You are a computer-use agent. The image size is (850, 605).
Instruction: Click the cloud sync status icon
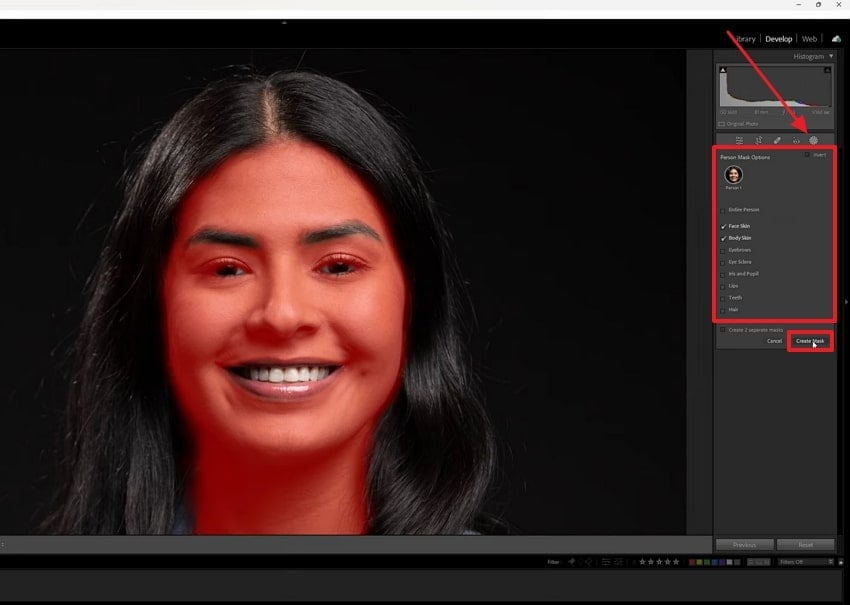(x=836, y=38)
